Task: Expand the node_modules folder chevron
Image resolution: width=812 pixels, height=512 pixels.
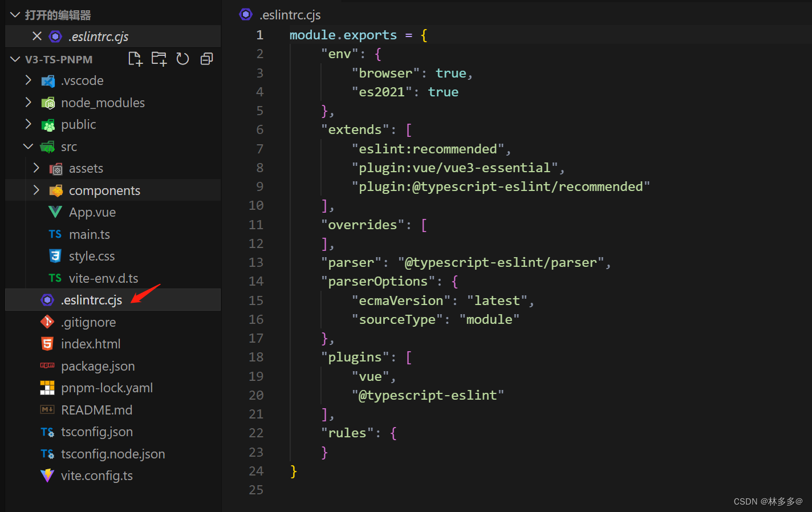Action: [28, 103]
